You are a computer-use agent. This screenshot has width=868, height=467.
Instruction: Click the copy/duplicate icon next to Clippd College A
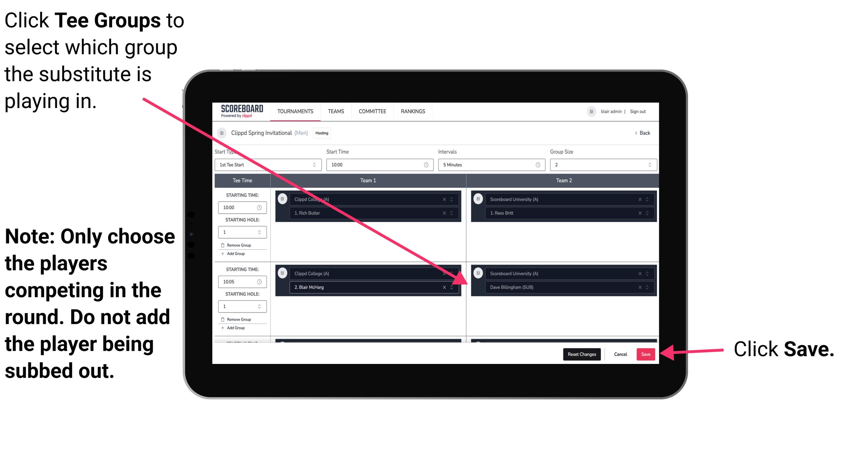[x=282, y=199]
